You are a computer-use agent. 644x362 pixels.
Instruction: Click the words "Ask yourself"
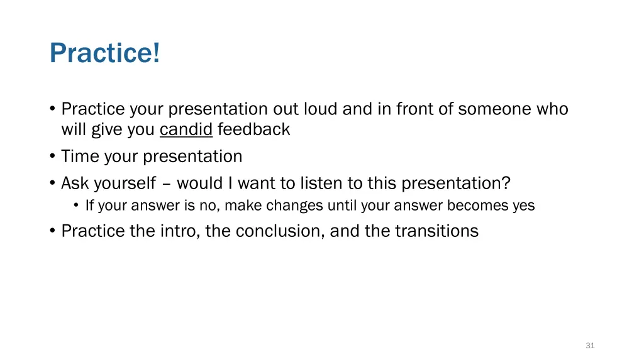(108, 183)
